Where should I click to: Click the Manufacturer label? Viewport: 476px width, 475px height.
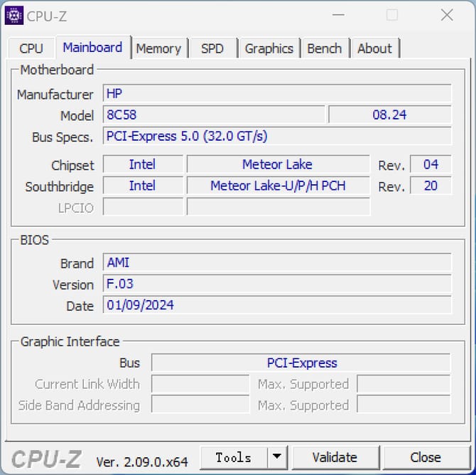(55, 95)
